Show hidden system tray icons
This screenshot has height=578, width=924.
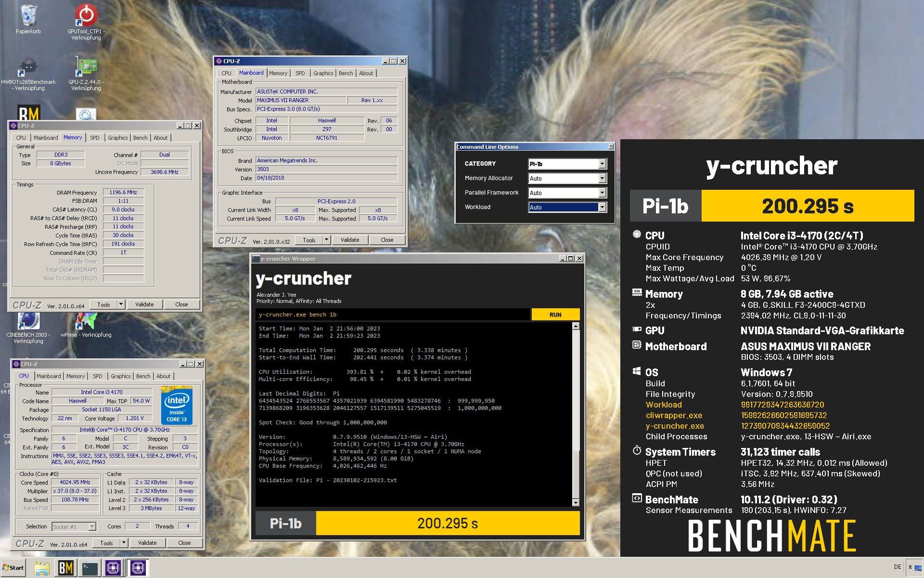coord(910,567)
